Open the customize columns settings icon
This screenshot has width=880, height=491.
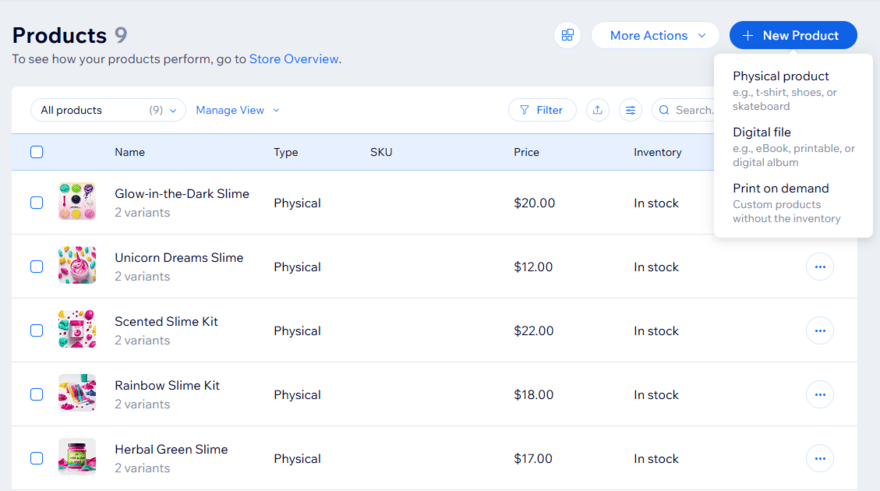coord(630,110)
